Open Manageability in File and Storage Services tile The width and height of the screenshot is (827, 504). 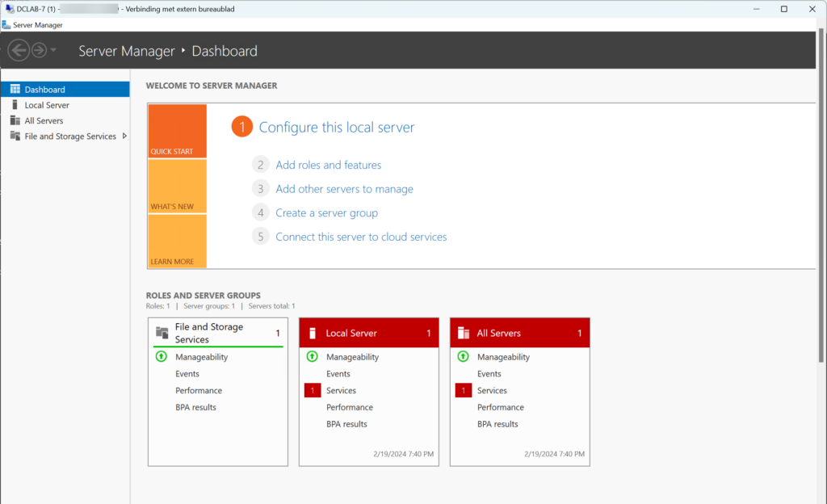point(201,357)
